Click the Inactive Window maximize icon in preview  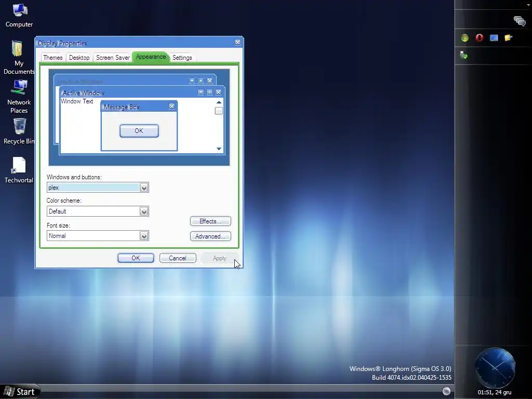click(201, 81)
